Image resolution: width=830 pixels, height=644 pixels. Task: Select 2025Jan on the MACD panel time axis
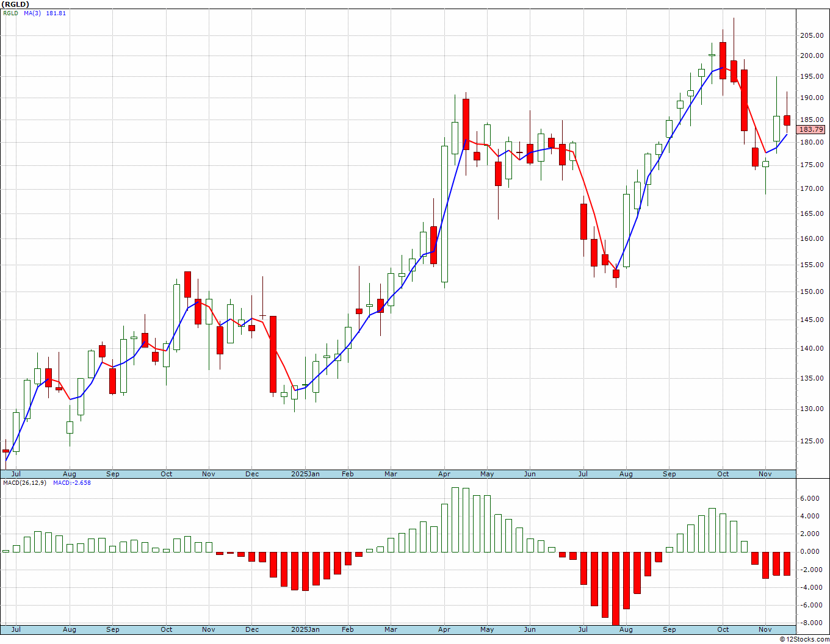[x=305, y=629]
